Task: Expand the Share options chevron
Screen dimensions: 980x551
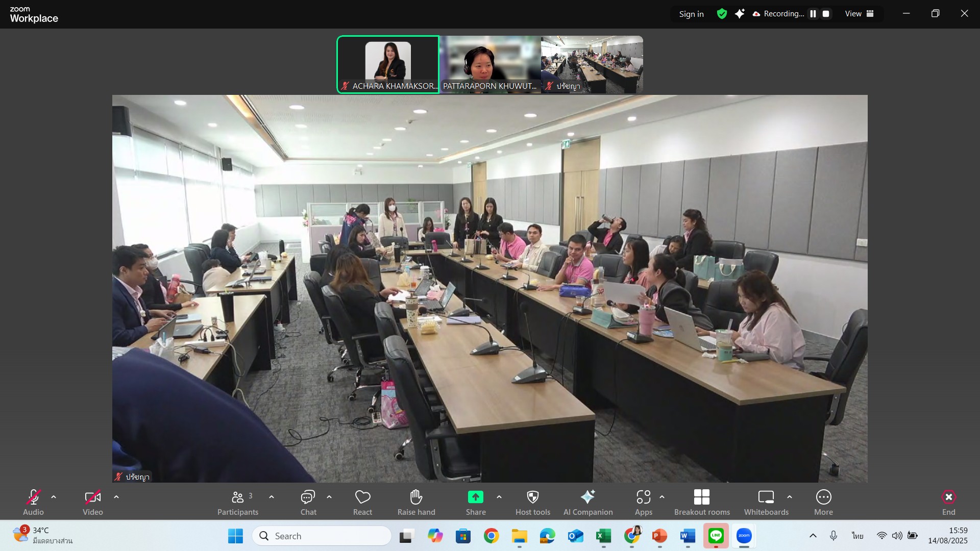Action: point(499,497)
